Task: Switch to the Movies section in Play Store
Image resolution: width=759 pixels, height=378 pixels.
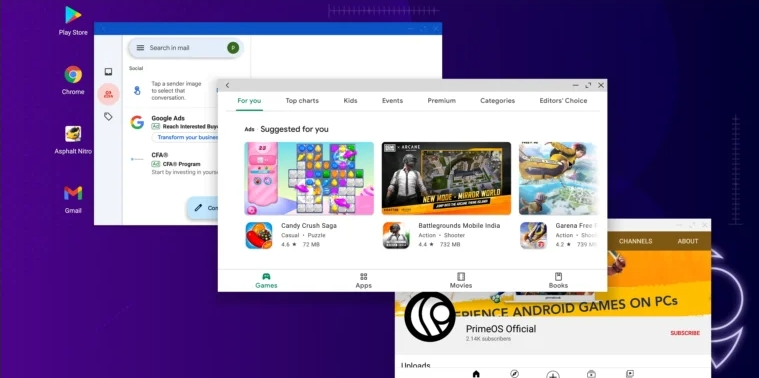Action: click(461, 280)
